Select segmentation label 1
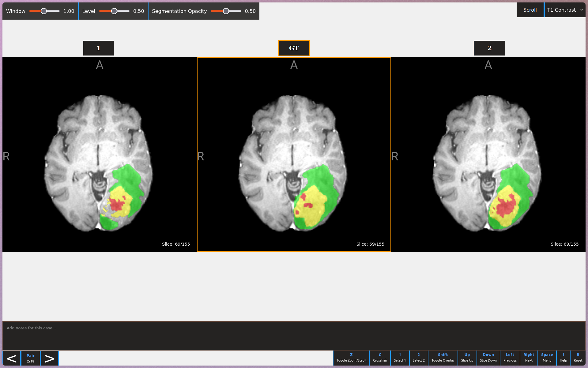 (98, 48)
